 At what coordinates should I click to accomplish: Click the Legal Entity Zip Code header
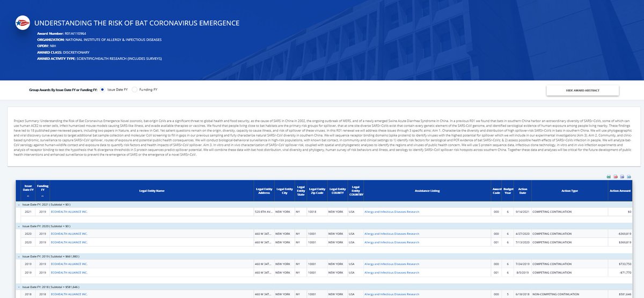tap(317, 190)
